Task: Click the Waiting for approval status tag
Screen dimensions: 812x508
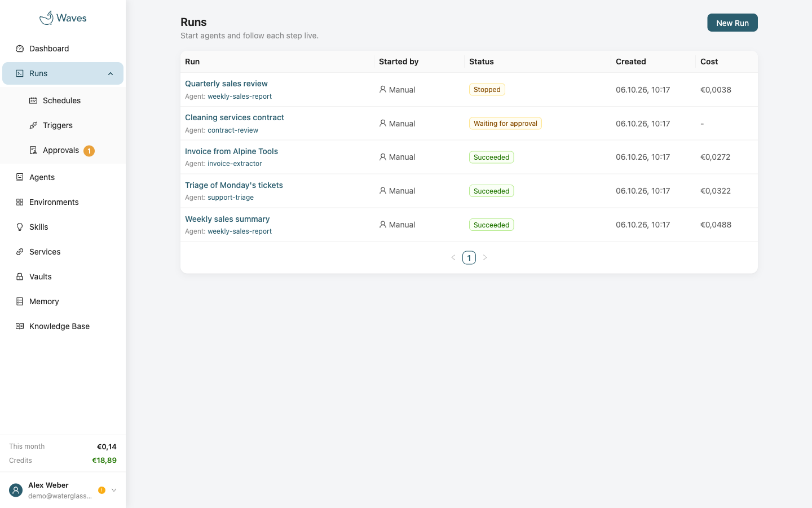Action: [505, 124]
